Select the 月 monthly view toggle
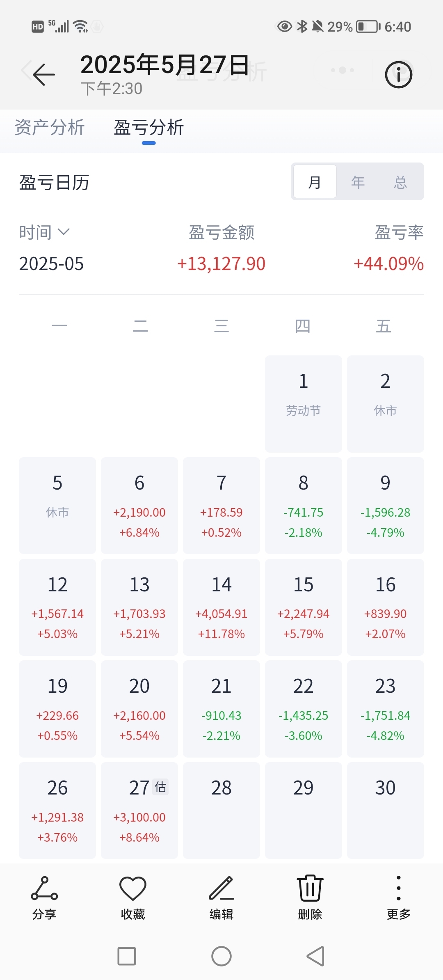 tap(315, 182)
